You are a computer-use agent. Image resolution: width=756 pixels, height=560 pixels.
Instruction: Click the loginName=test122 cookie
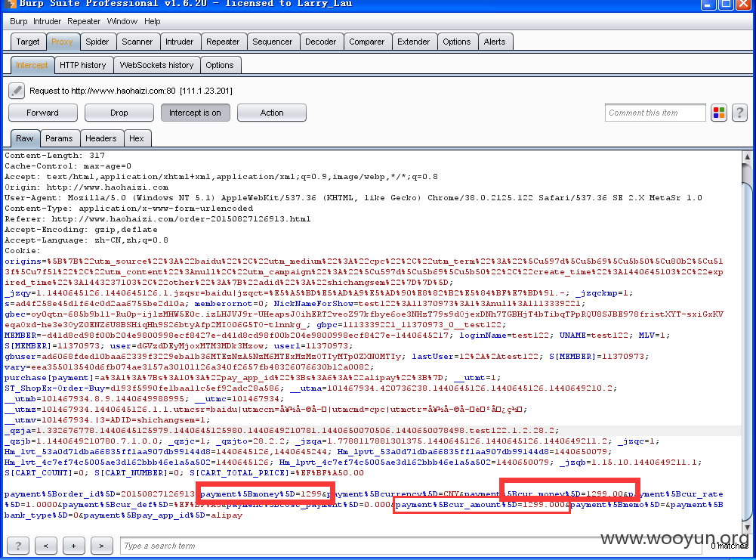[x=504, y=336]
